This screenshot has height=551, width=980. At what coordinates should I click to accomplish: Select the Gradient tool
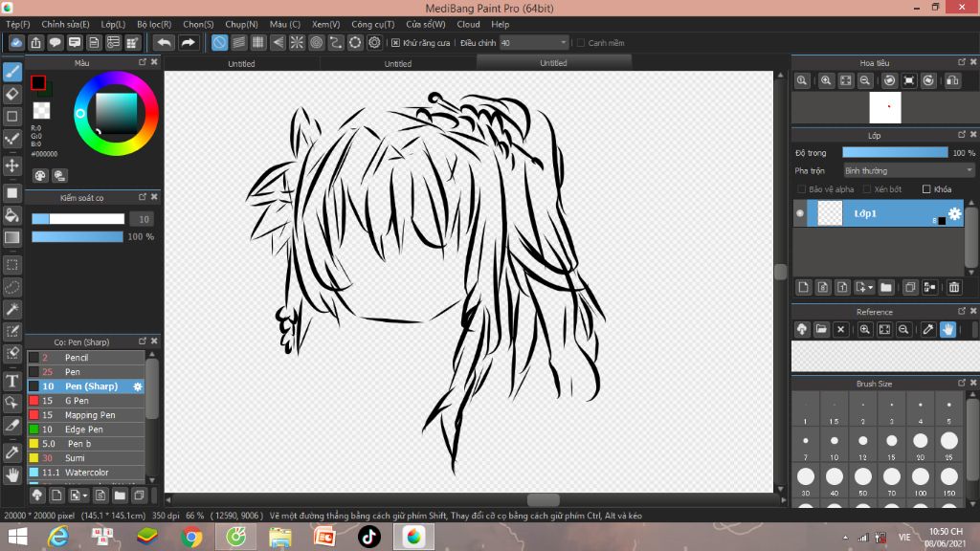11,237
